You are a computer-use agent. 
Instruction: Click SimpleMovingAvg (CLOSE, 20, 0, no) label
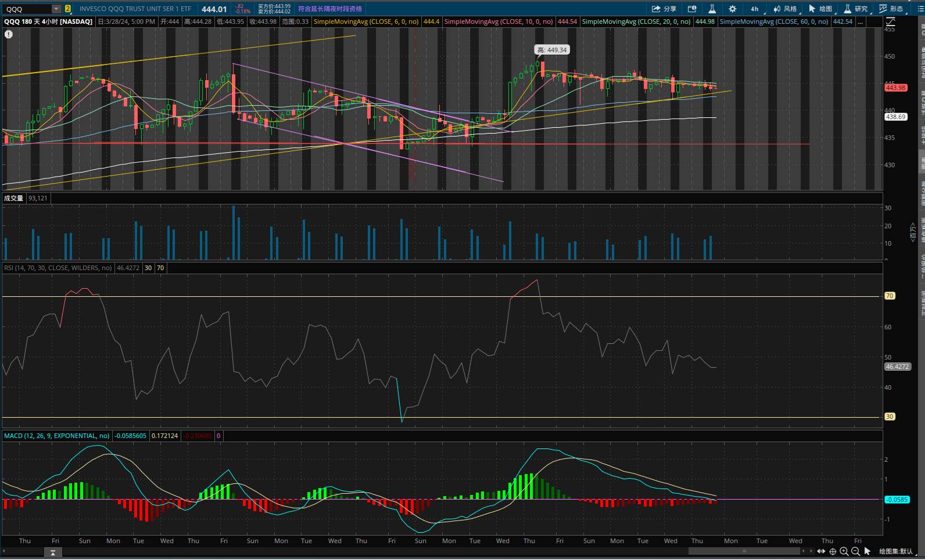(x=636, y=21)
